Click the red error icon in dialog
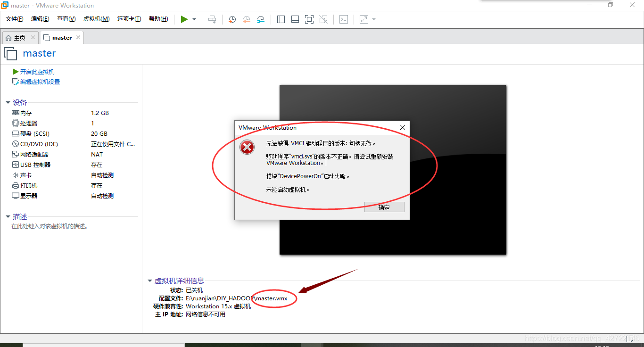 click(247, 148)
